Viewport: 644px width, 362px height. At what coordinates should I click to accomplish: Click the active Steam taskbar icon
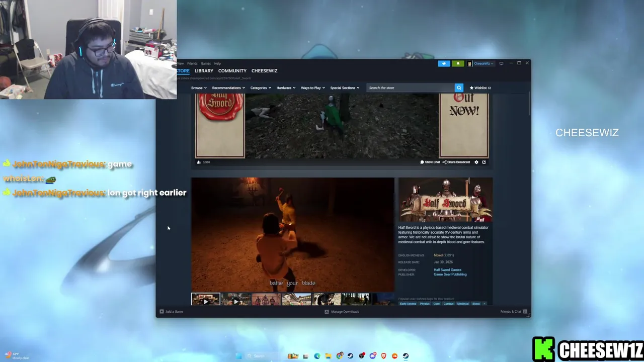click(406, 356)
